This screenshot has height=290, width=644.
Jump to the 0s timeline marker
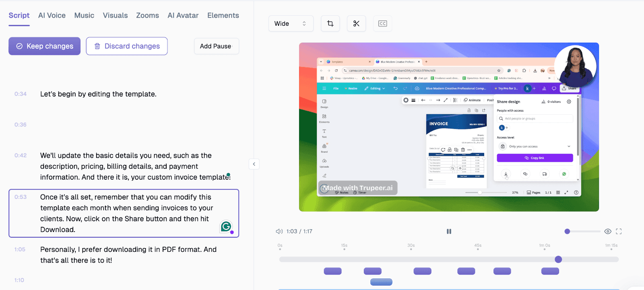pyautogui.click(x=280, y=246)
